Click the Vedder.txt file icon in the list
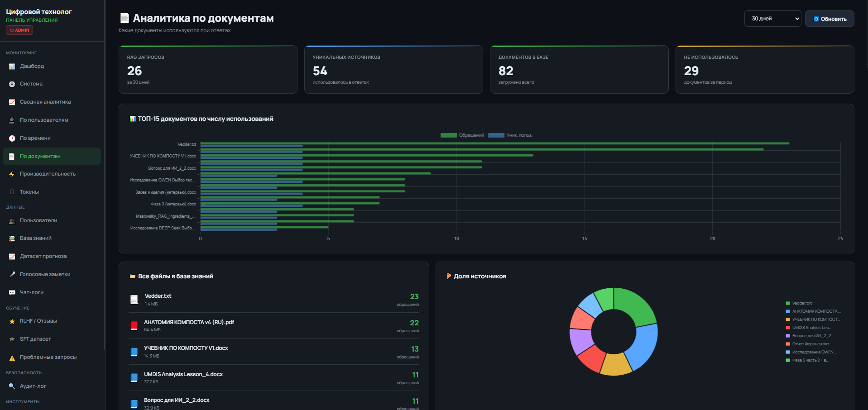This screenshot has width=868, height=410. pyautogui.click(x=134, y=300)
